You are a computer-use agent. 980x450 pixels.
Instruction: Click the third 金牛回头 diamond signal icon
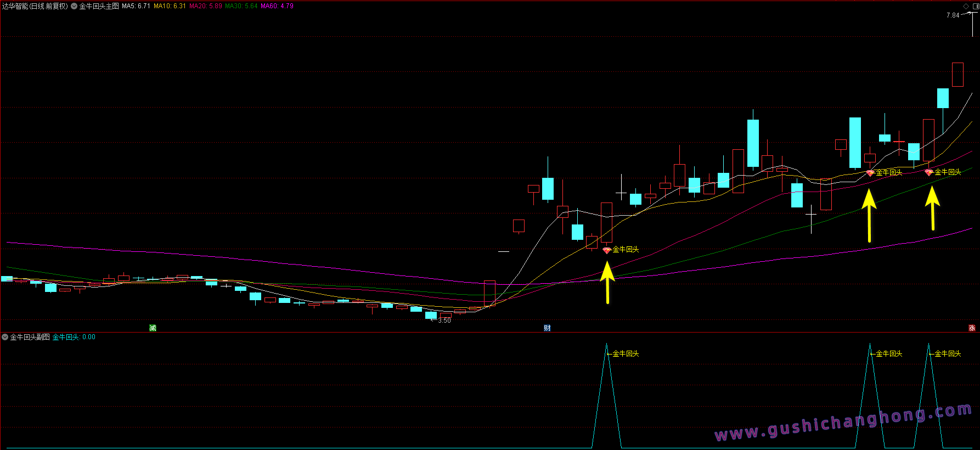pyautogui.click(x=928, y=172)
